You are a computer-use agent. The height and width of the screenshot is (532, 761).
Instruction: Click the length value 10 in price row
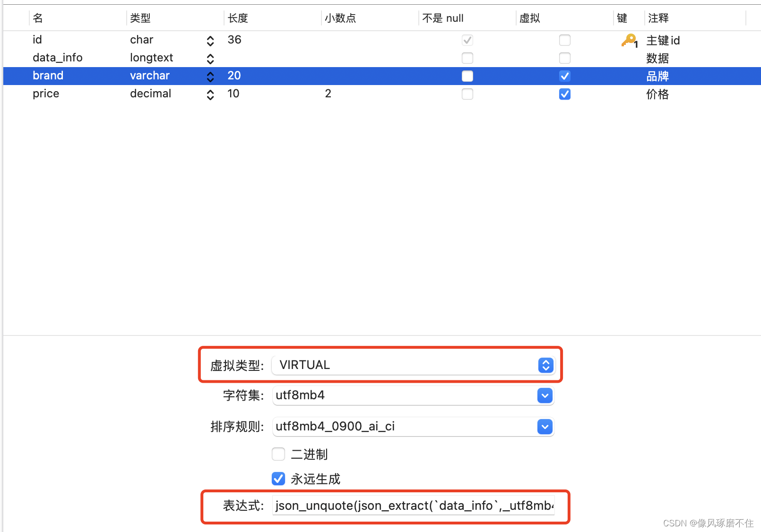[x=233, y=94]
